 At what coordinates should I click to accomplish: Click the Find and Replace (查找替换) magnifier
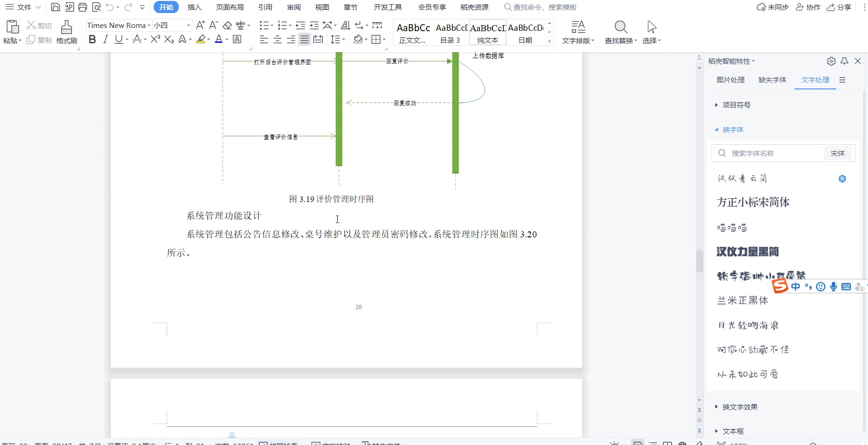pyautogui.click(x=621, y=32)
